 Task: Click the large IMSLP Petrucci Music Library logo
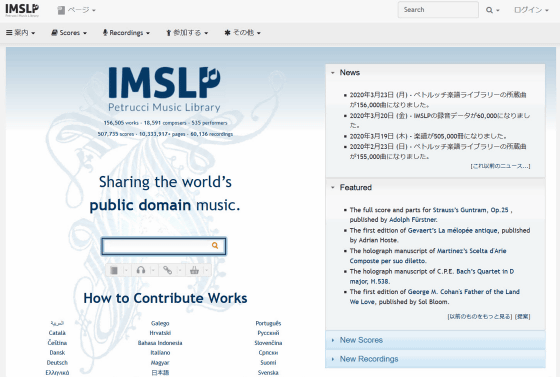click(x=164, y=89)
